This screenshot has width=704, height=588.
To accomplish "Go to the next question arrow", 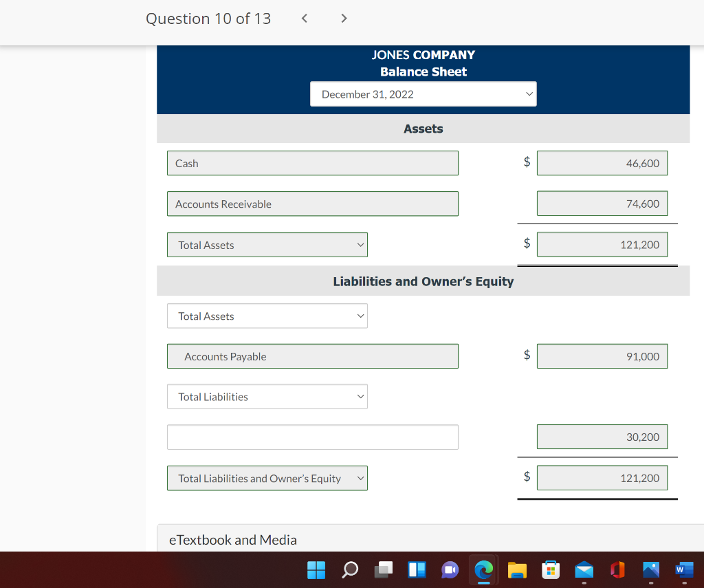I will click(x=344, y=19).
